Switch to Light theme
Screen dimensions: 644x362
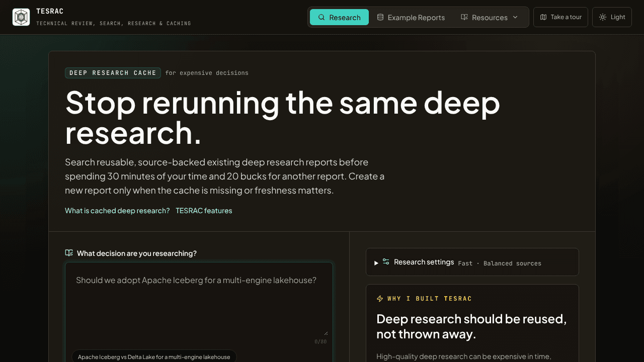pos(612,17)
